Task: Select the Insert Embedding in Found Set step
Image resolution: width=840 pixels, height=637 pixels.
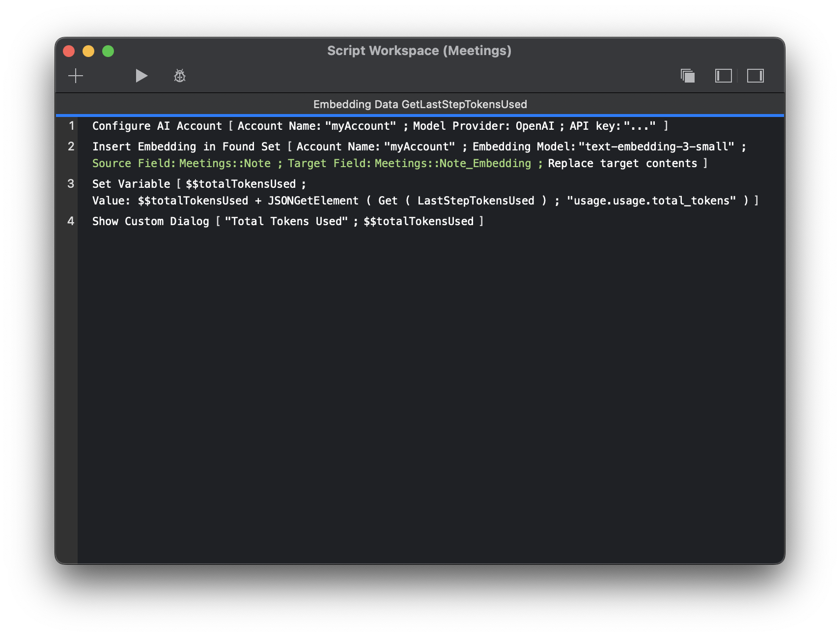Action: point(187,146)
